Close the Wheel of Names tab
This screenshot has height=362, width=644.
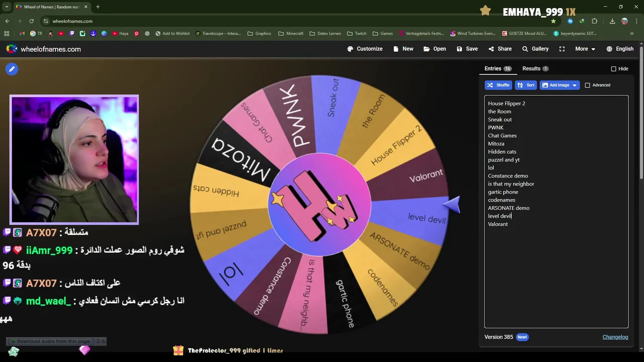coord(86,7)
